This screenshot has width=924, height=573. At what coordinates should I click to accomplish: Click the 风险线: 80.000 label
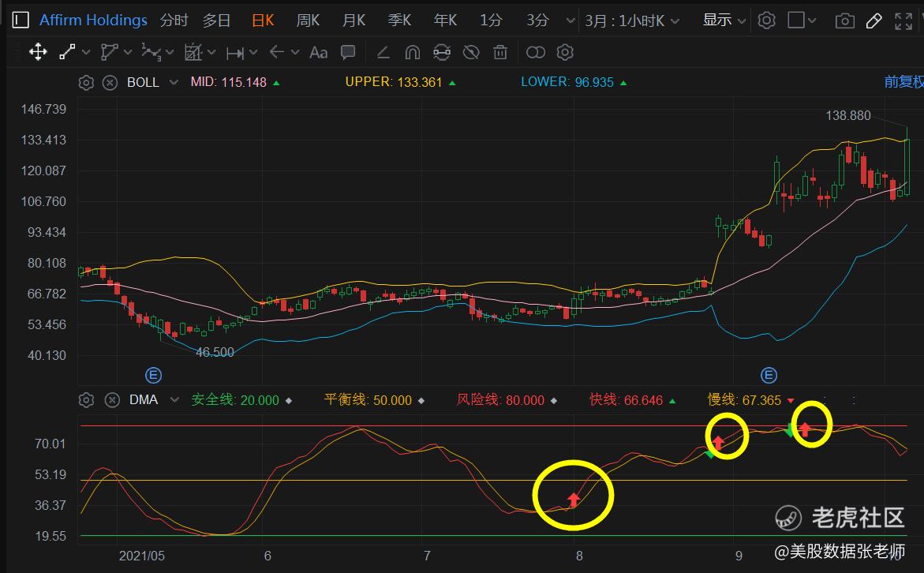coord(500,400)
